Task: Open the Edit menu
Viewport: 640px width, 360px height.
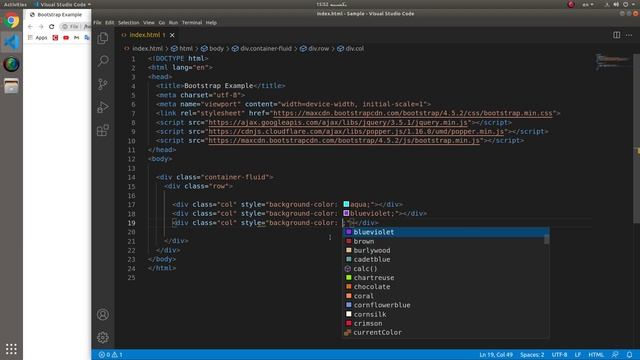Action: click(109, 22)
